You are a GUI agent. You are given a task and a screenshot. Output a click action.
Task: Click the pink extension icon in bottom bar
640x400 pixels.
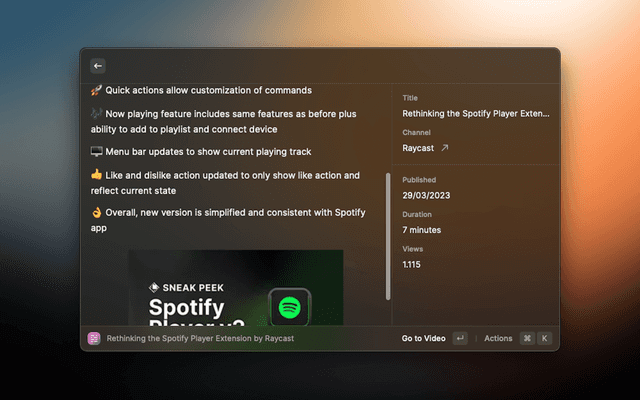[x=94, y=339]
